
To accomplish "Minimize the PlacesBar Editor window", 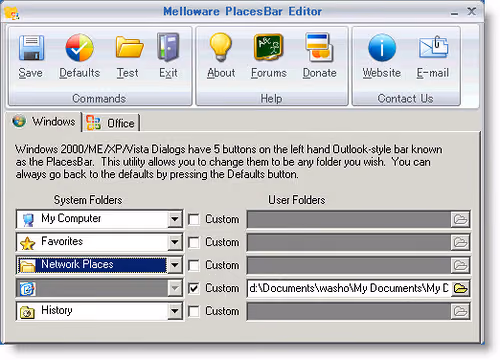I will coord(454,13).
